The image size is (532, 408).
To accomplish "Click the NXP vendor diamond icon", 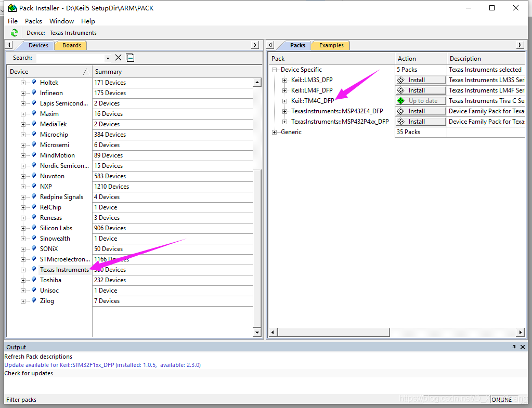I will pyautogui.click(x=34, y=186).
